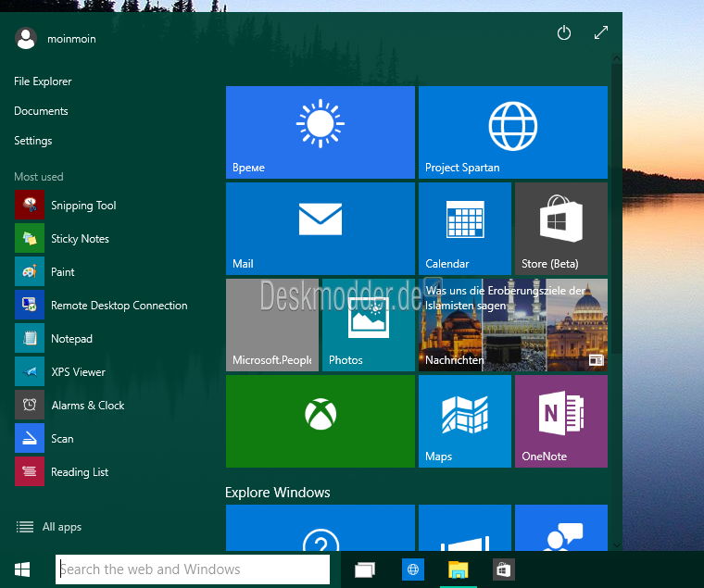Launch Notepad from the Most used list
Image resolution: width=704 pixels, height=588 pixels.
pyautogui.click(x=30, y=338)
